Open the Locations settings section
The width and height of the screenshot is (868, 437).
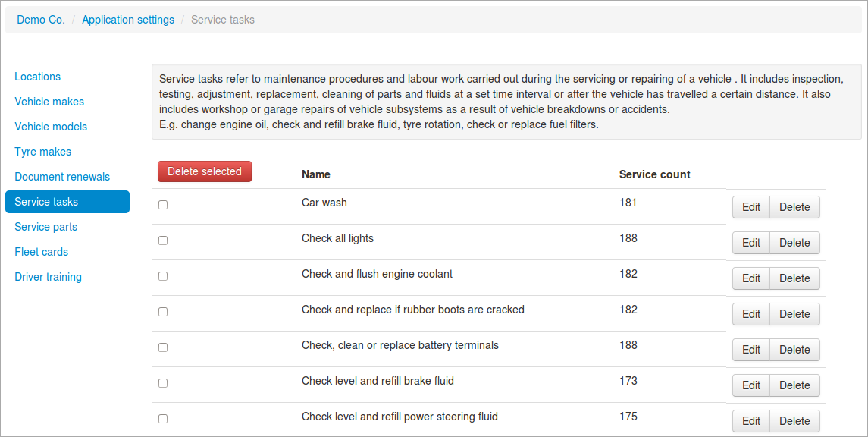click(38, 77)
